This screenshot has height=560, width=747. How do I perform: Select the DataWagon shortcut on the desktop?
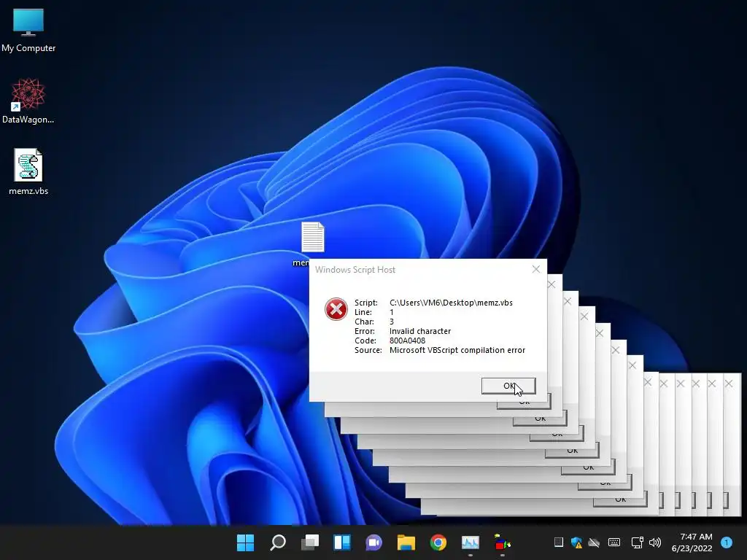[28, 101]
